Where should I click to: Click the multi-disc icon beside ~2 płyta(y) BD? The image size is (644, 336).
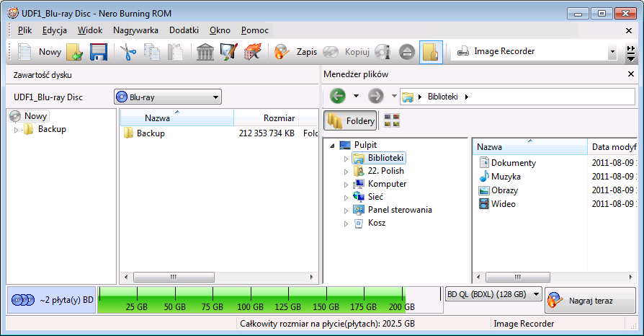(x=22, y=300)
